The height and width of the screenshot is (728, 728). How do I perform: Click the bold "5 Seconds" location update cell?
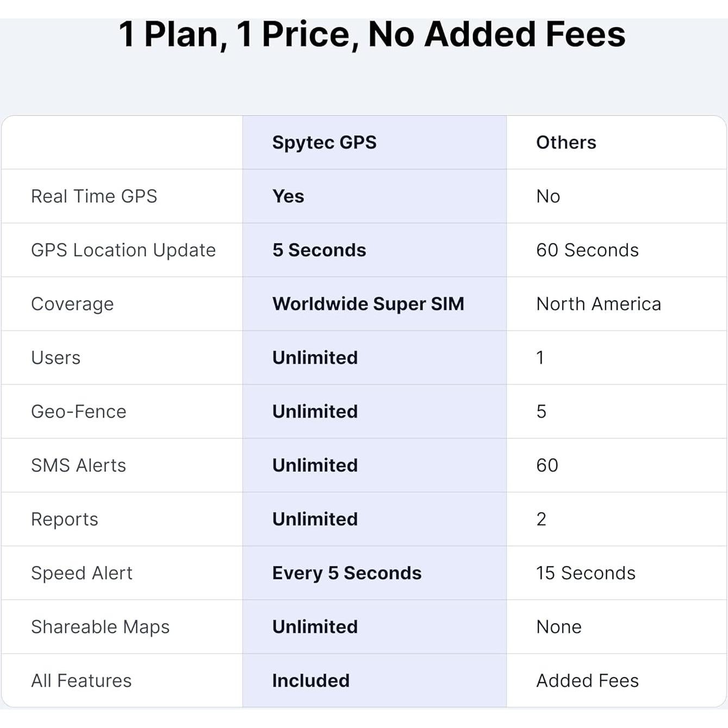(319, 250)
